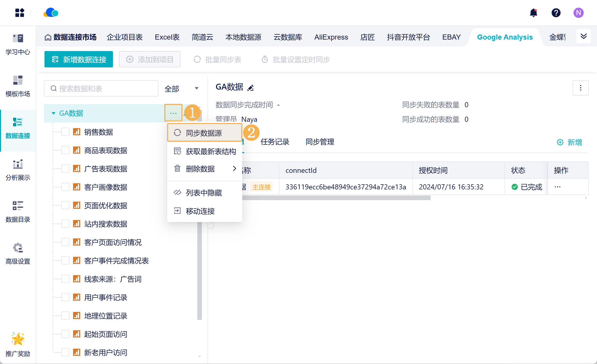Switch to the 任务记录 tab

pyautogui.click(x=275, y=142)
